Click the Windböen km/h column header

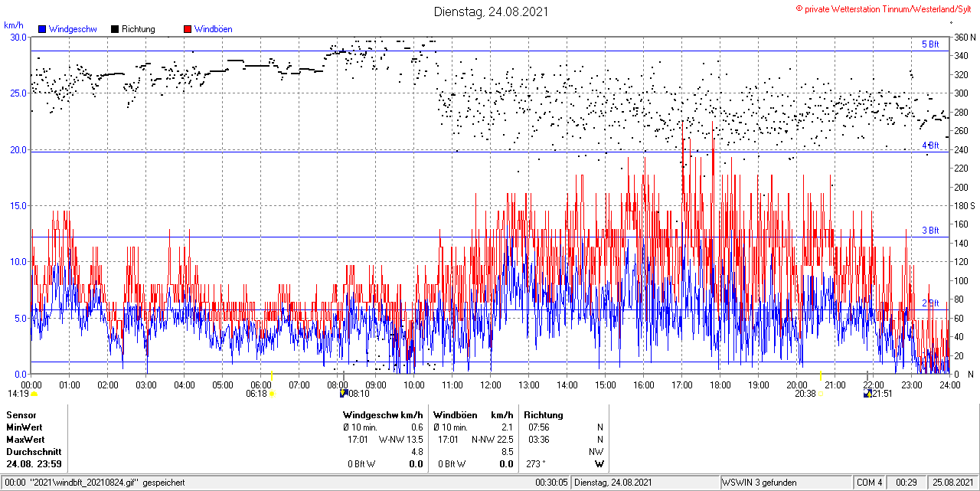click(473, 415)
